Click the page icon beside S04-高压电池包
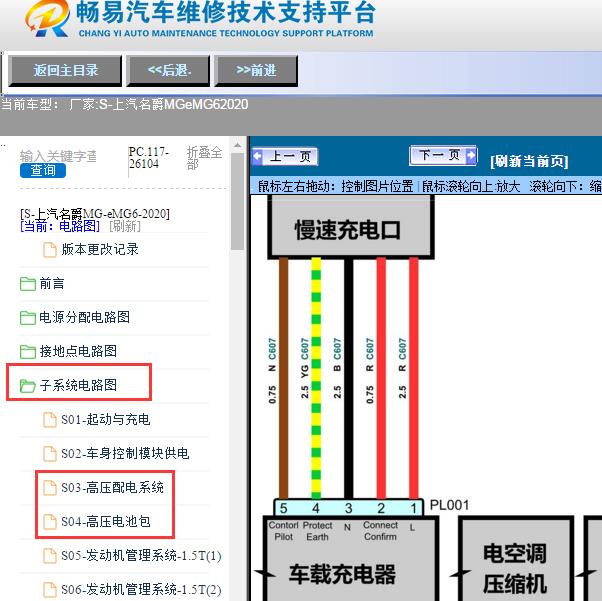 coord(50,522)
